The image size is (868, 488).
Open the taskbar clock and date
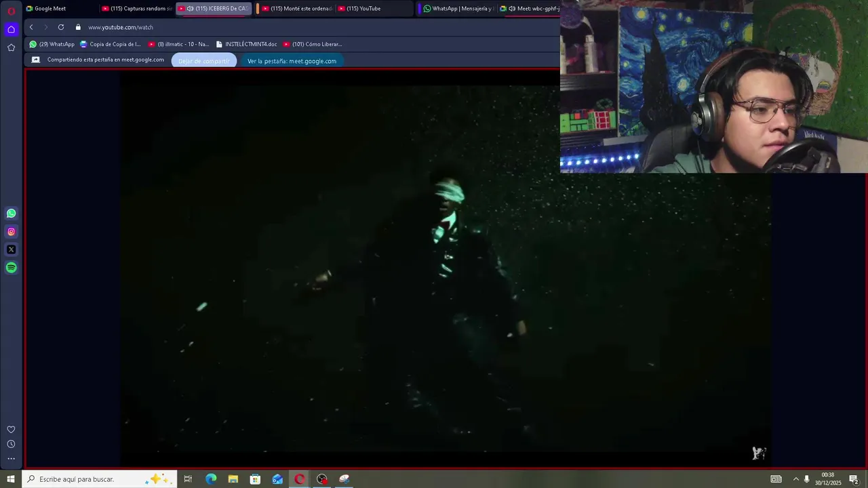point(828,479)
